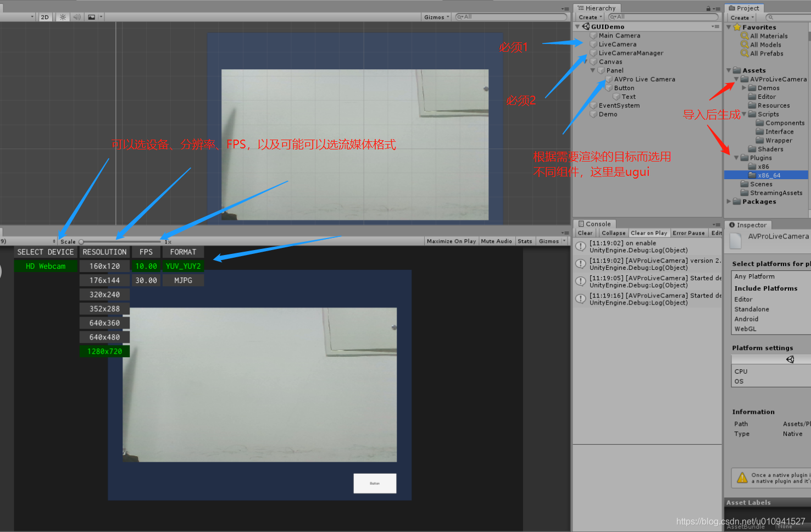The image size is (811, 532).
Task: Collapse the GUIDemo scene
Action: tap(577, 26)
